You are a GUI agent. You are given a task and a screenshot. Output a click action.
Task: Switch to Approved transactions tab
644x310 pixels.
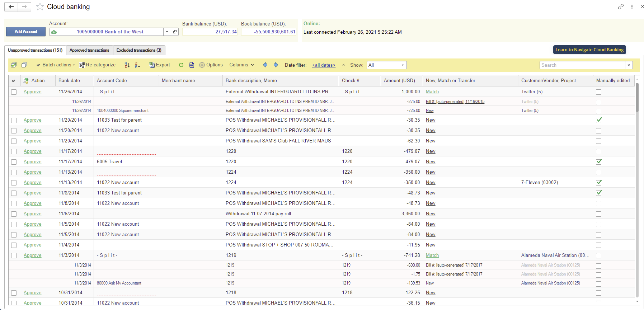coord(89,50)
